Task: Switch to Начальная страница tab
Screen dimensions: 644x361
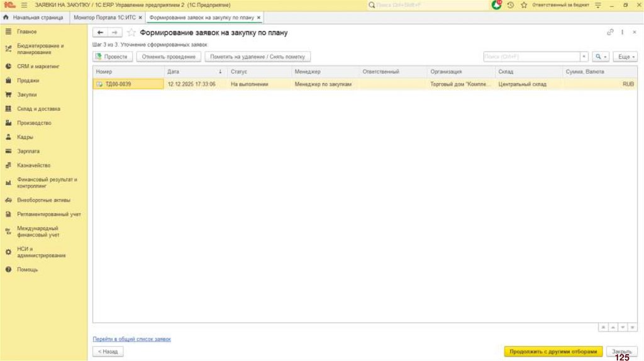Action: 34,18
